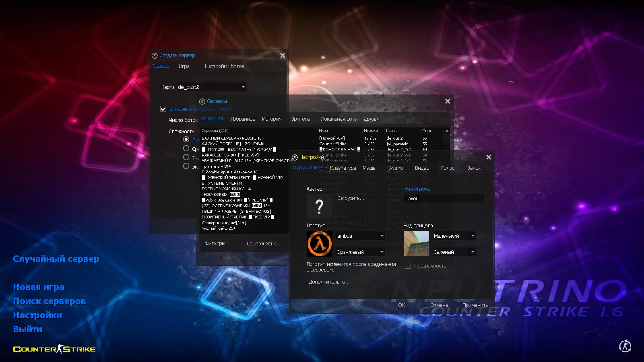
Task: Click the Counter-Strike logo at bottom left
Action: click(54, 349)
